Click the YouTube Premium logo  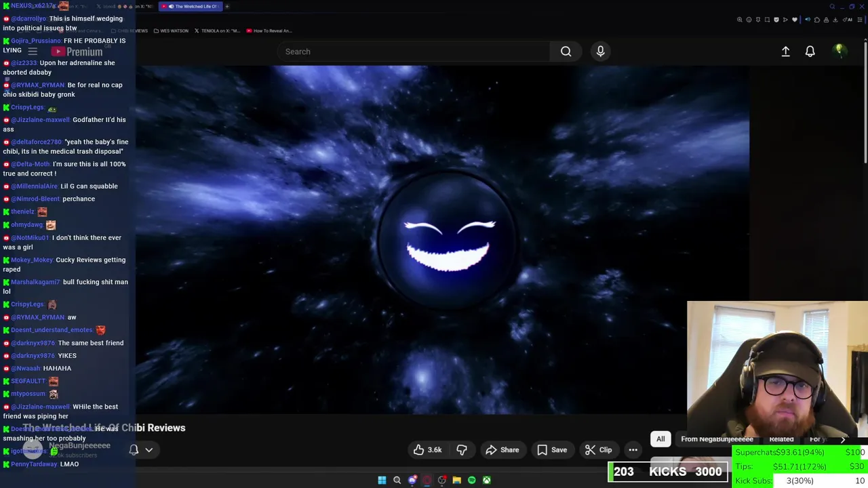tap(77, 52)
